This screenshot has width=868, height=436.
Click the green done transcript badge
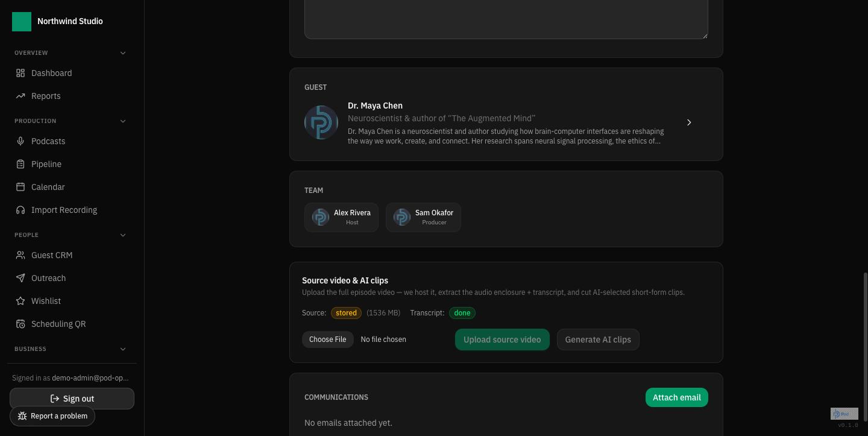tap(462, 313)
